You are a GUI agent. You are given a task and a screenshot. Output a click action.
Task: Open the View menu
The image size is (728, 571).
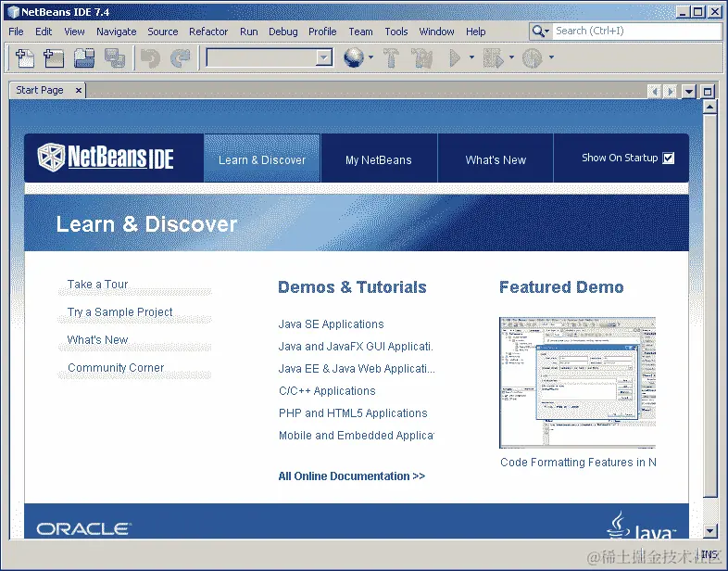74,32
